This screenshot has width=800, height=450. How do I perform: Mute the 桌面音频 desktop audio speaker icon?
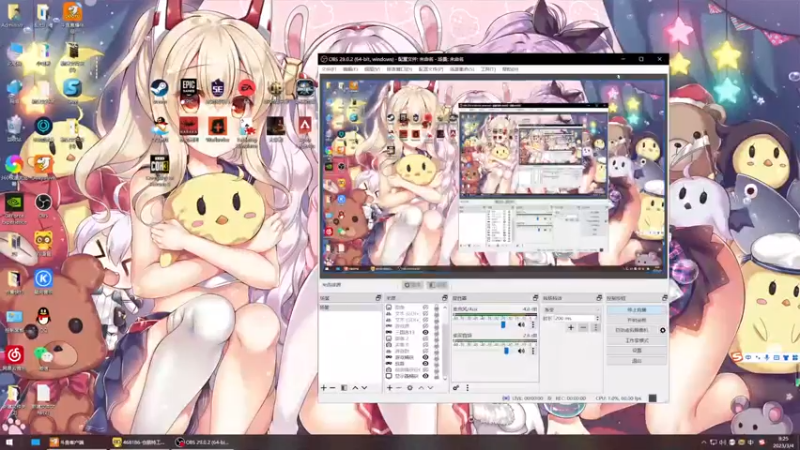point(521,351)
